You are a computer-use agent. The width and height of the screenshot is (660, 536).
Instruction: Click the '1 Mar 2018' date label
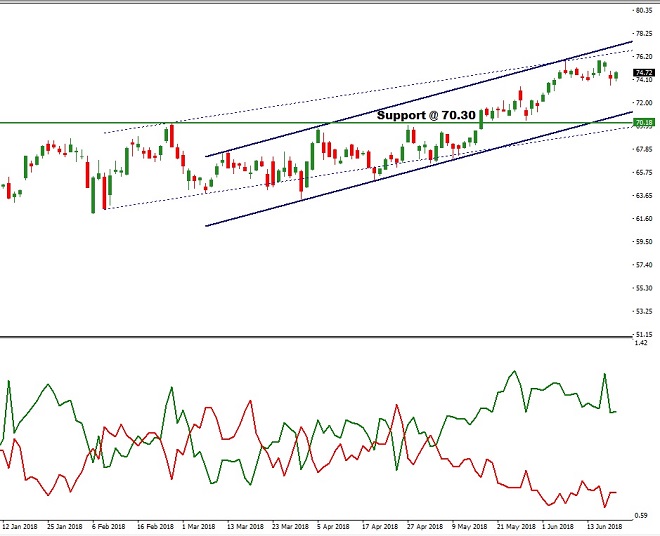[198, 527]
